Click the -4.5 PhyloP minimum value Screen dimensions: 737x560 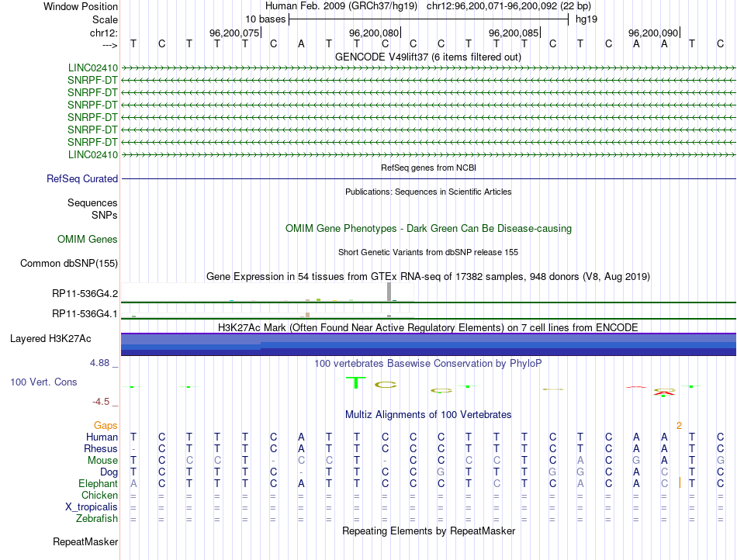(101, 402)
